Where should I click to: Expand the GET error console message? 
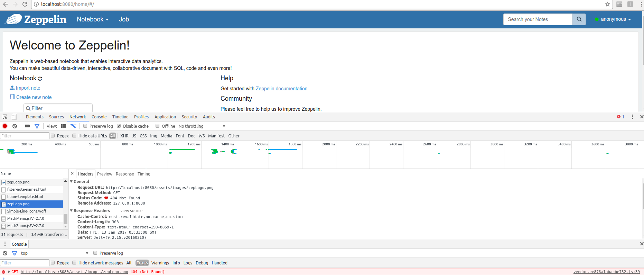[x=9, y=272]
